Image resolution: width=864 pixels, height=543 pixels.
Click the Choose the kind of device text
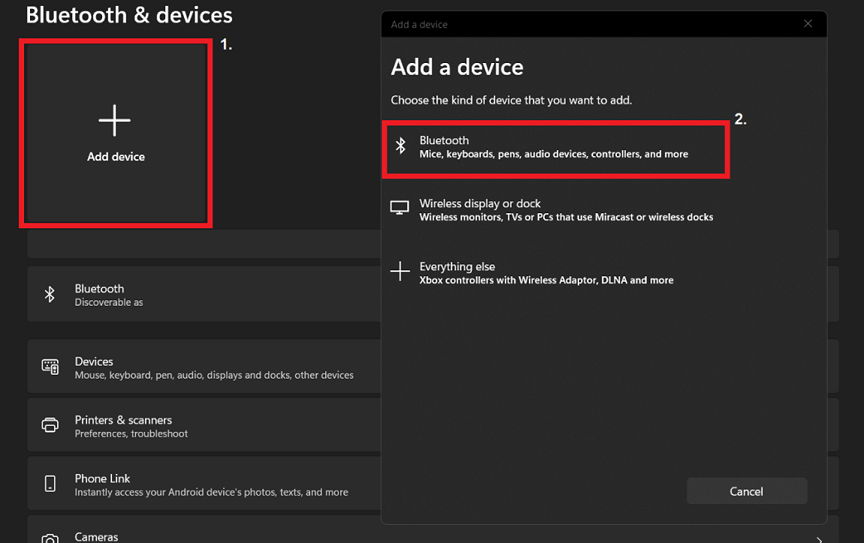(x=511, y=100)
